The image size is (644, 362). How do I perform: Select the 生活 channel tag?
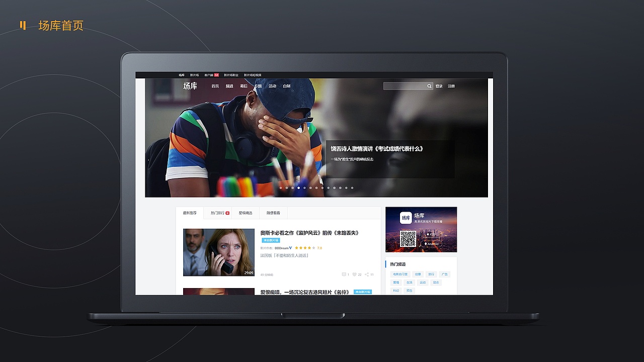[x=410, y=283]
